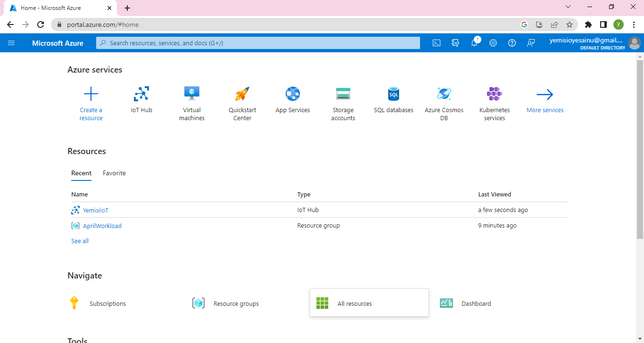The width and height of the screenshot is (644, 343).
Task: Open Virtual machines service icon
Action: 192,94
